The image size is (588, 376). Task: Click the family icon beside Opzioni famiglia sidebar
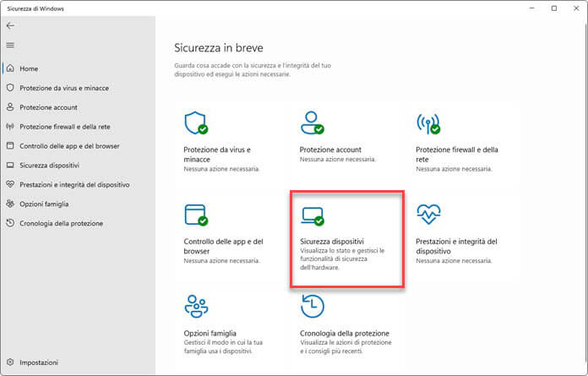coord(10,204)
